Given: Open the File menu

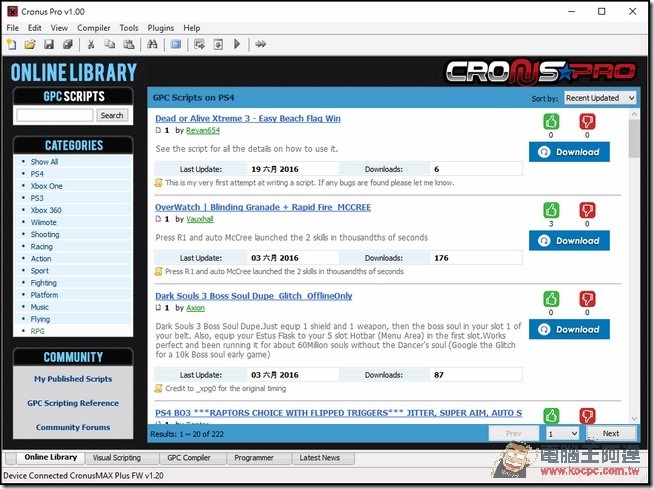Looking at the screenshot, I should [13, 28].
